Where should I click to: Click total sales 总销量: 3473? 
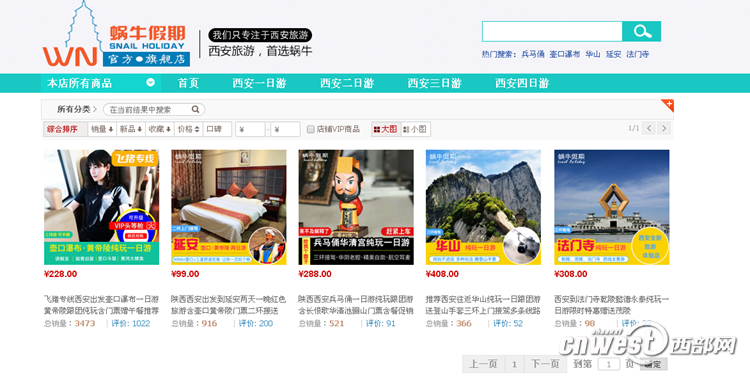[70, 324]
